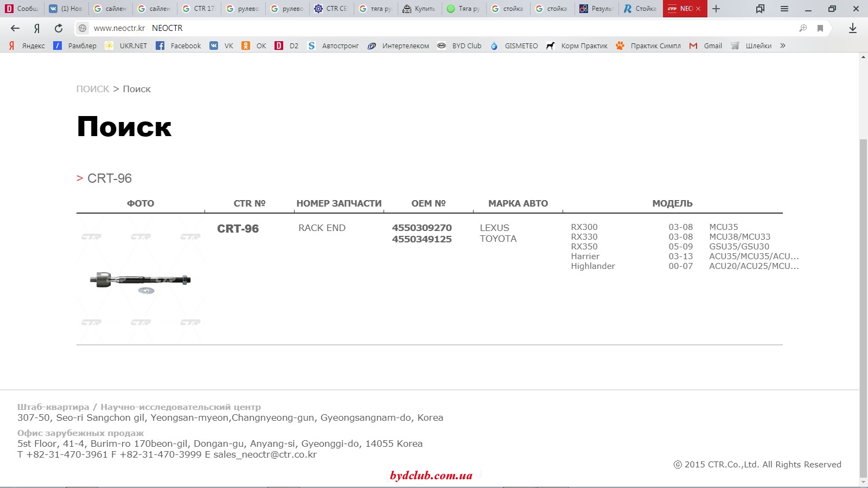Click the ПОИСК breadcrumb link

pos(93,89)
